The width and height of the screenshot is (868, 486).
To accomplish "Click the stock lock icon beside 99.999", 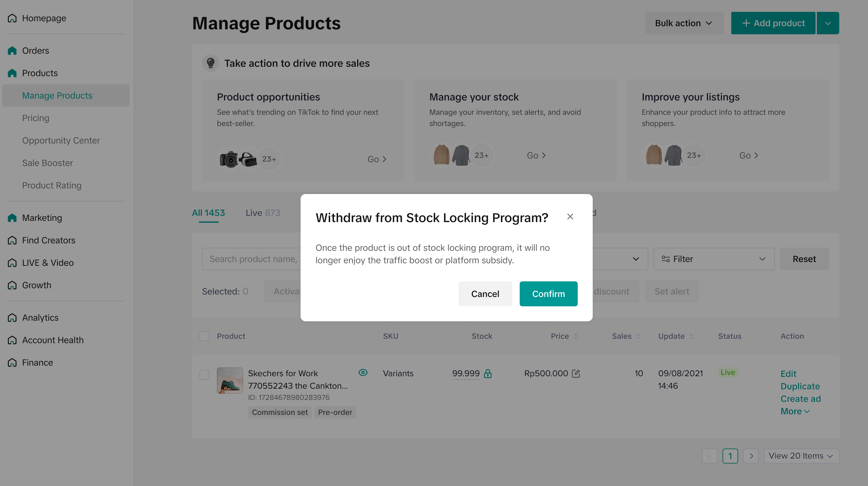I will (x=488, y=373).
